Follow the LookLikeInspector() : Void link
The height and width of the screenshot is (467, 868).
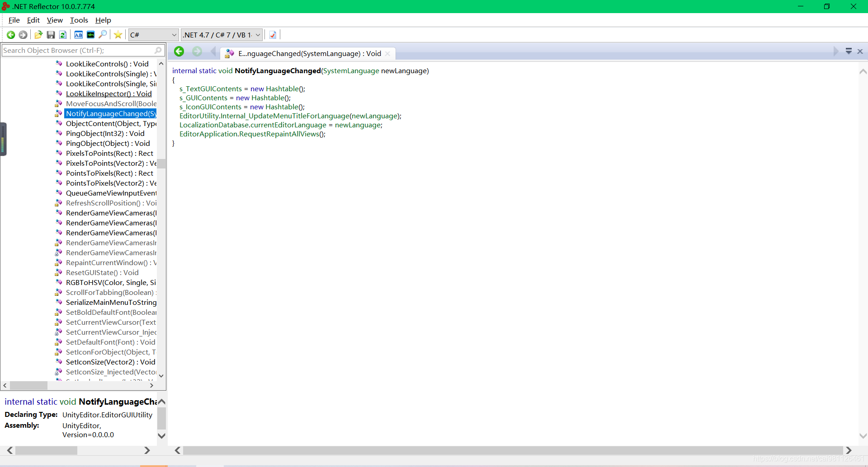coord(109,93)
